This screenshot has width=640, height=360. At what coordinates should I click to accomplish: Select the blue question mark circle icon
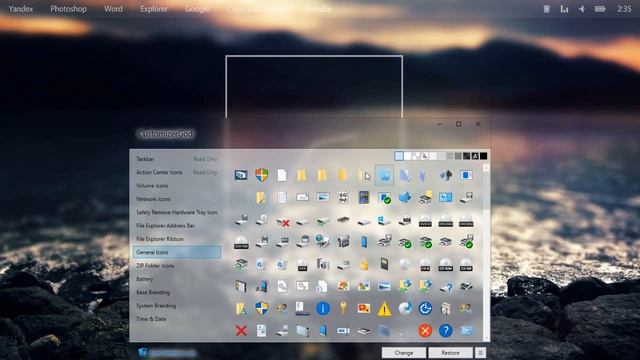[445, 330]
